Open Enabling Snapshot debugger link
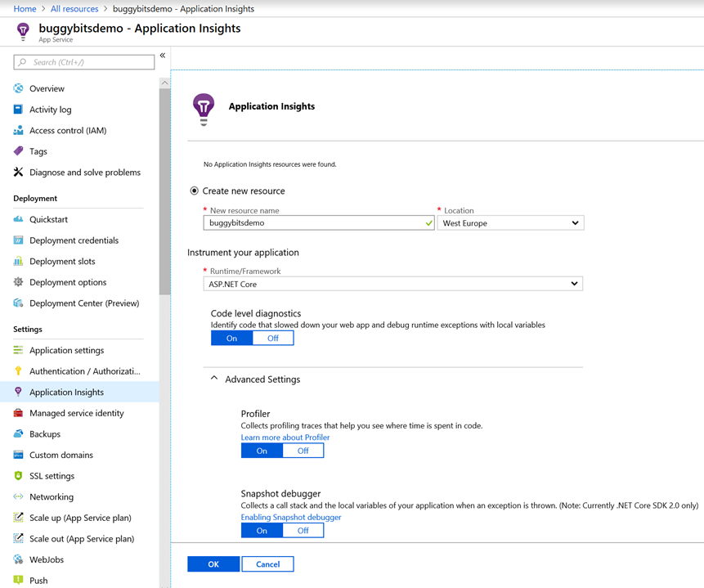Viewport: 704px width, 588px height. click(x=291, y=517)
